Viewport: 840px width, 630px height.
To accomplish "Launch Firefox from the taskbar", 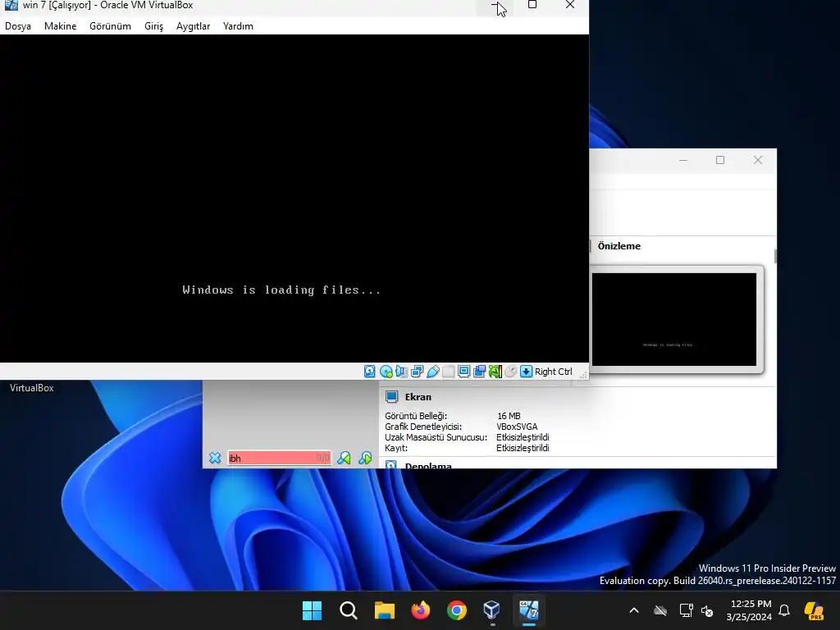I will click(x=421, y=610).
